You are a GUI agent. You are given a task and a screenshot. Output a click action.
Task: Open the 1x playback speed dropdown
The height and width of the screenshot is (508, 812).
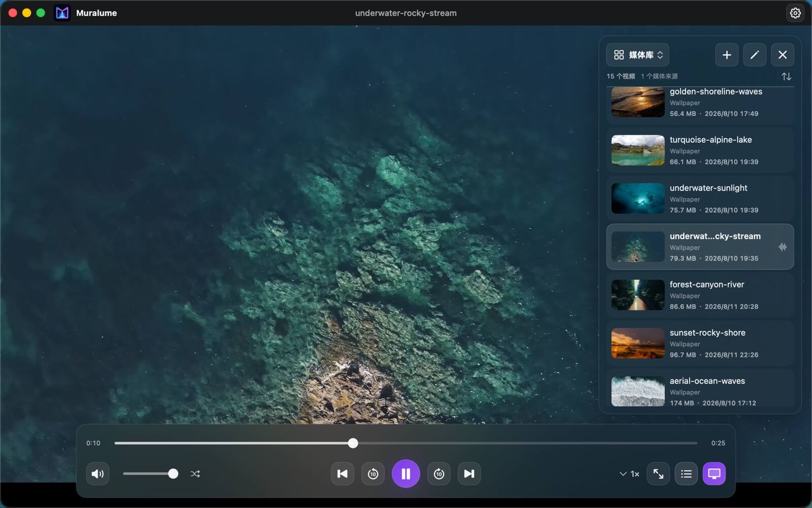[629, 474]
